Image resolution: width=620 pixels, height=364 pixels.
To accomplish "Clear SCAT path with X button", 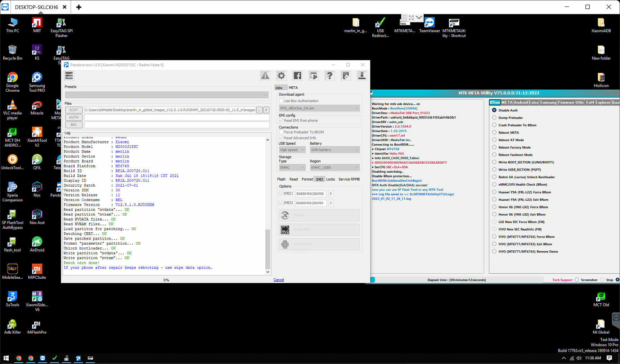I will [x=266, y=110].
